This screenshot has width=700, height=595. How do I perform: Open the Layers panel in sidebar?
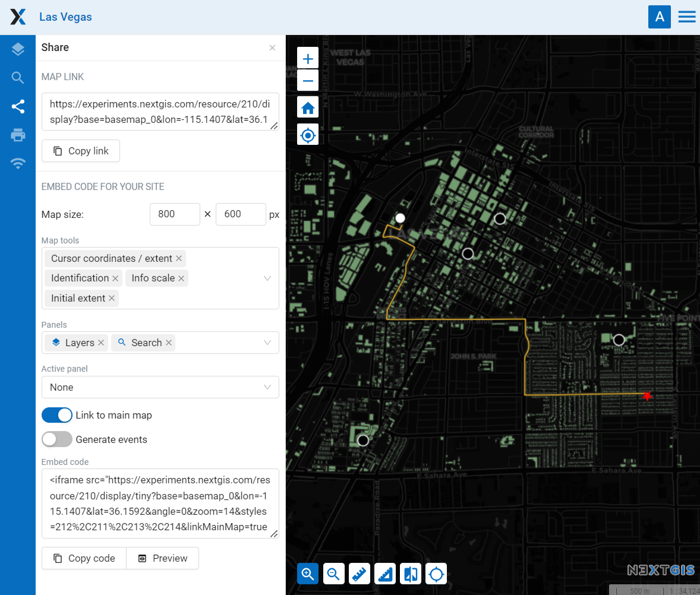(18, 49)
